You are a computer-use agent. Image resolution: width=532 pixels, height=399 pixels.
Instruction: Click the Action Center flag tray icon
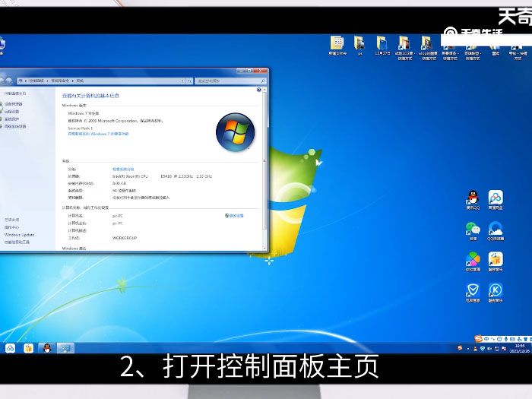503,348
